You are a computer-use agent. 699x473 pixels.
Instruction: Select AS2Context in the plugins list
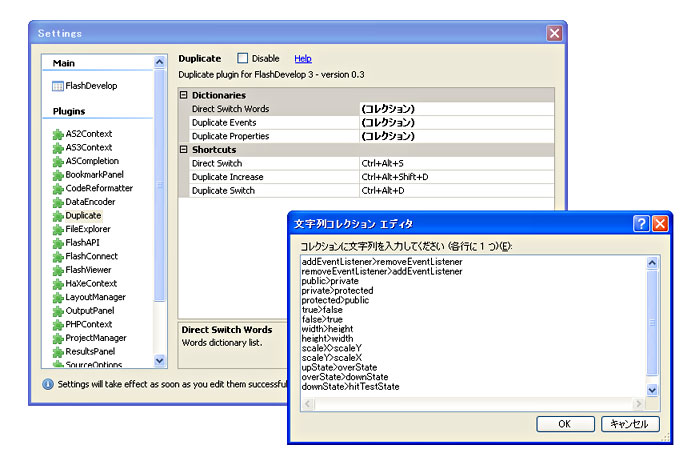point(89,134)
